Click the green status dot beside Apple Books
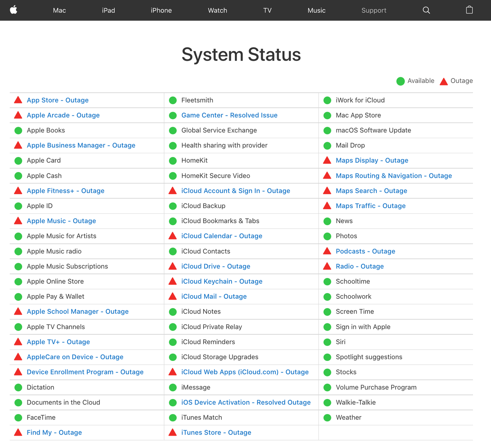This screenshot has width=491, height=448. click(x=18, y=130)
